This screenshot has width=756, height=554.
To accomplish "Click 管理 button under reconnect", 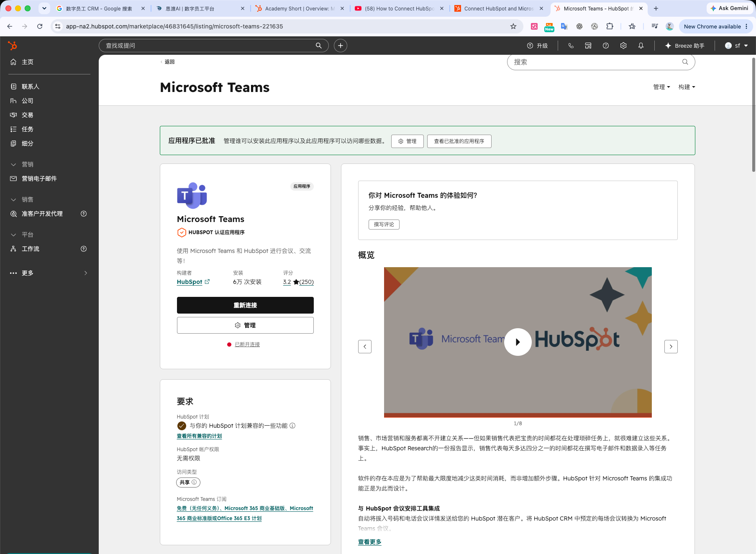I will tap(245, 325).
